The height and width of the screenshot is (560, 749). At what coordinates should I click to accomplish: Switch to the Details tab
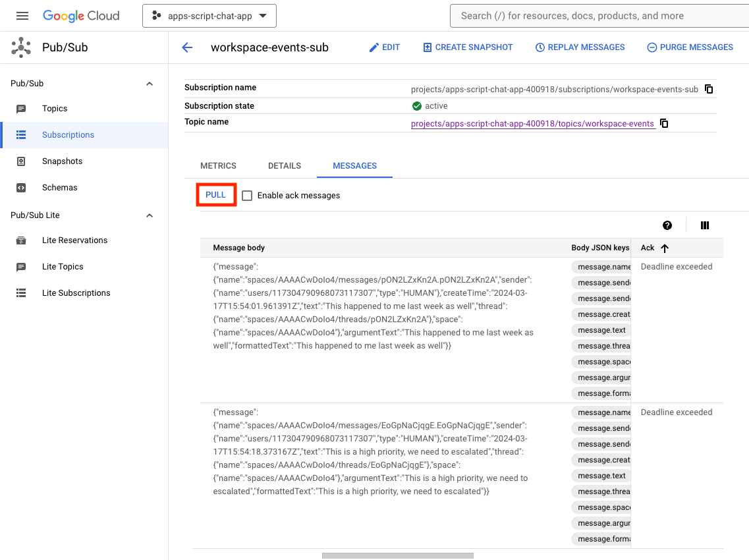(285, 166)
